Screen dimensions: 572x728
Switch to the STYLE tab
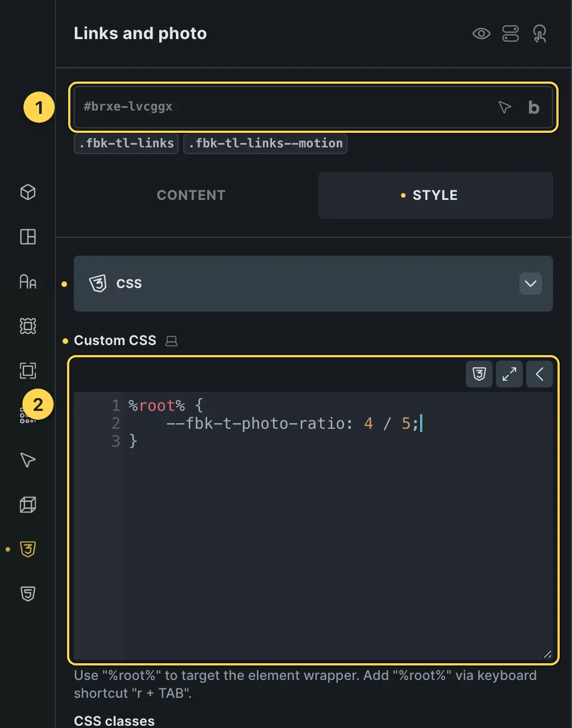pyautogui.click(x=436, y=195)
